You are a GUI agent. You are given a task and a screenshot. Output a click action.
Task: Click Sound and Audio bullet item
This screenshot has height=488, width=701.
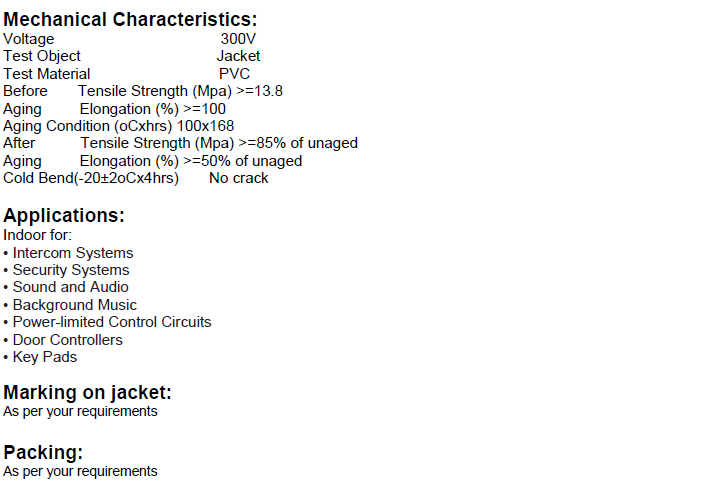pyautogui.click(x=66, y=287)
